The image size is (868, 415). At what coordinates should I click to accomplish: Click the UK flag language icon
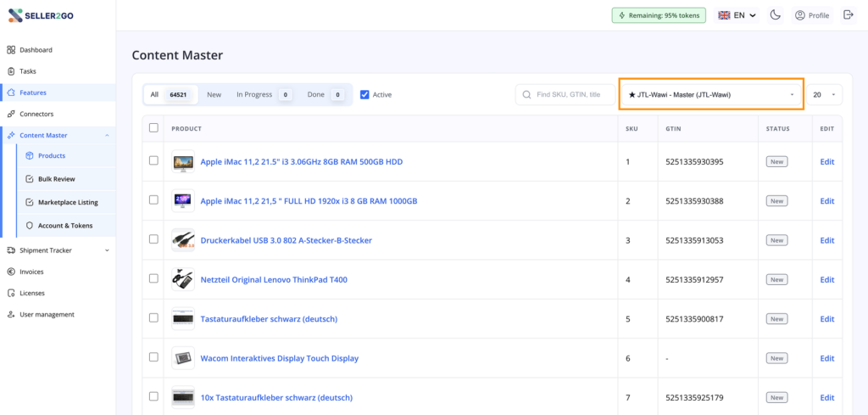(x=724, y=15)
